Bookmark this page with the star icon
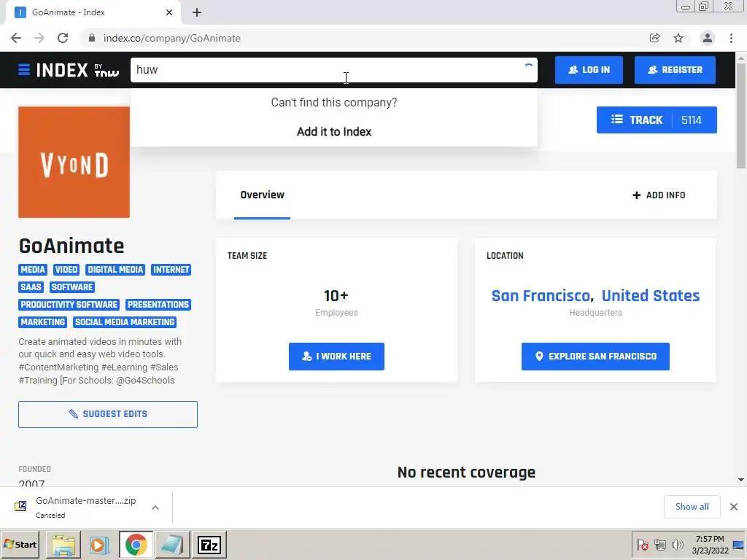The width and height of the screenshot is (747, 560). [678, 38]
